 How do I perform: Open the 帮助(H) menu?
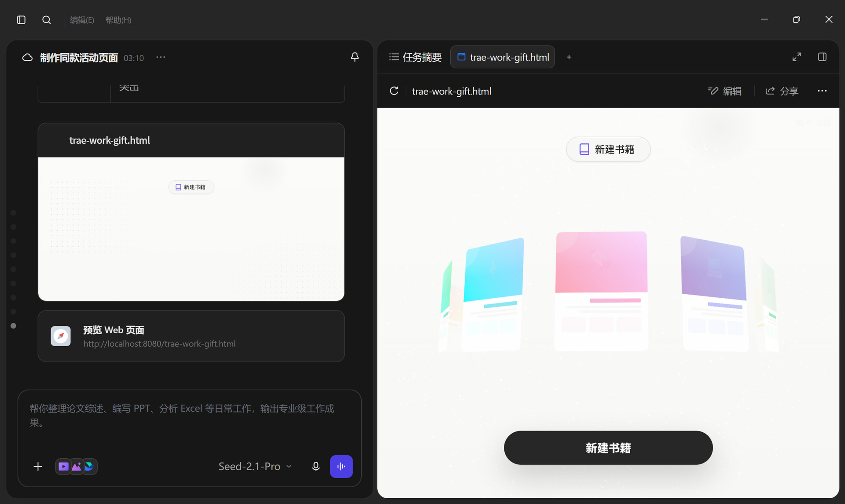coord(118,20)
